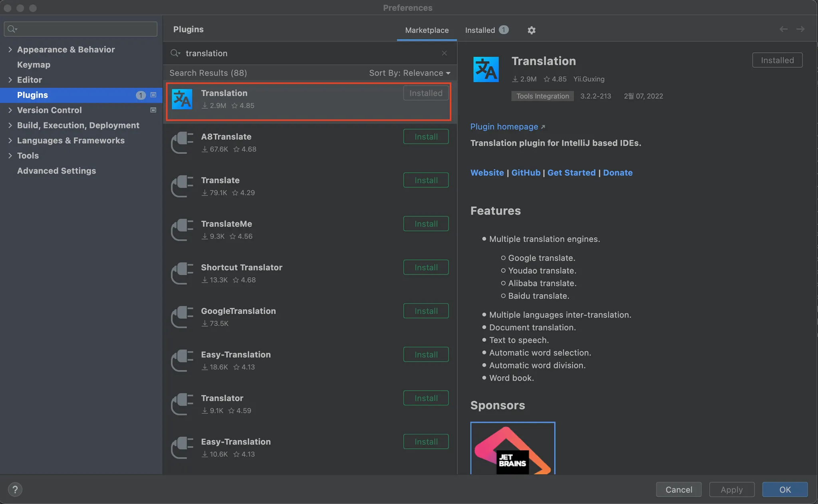The image size is (818, 504).
Task: Install the GoogleTranslation plugin
Action: (426, 311)
